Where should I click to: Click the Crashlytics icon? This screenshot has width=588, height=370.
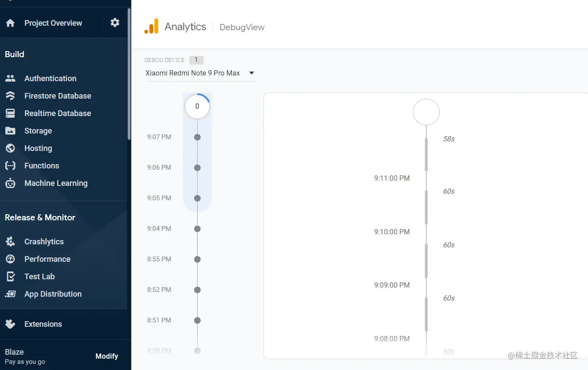[x=10, y=242]
